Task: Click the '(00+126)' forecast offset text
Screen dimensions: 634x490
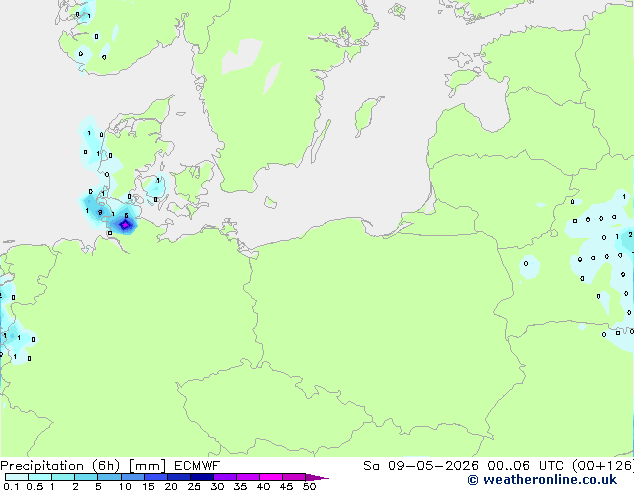Action: [602, 466]
